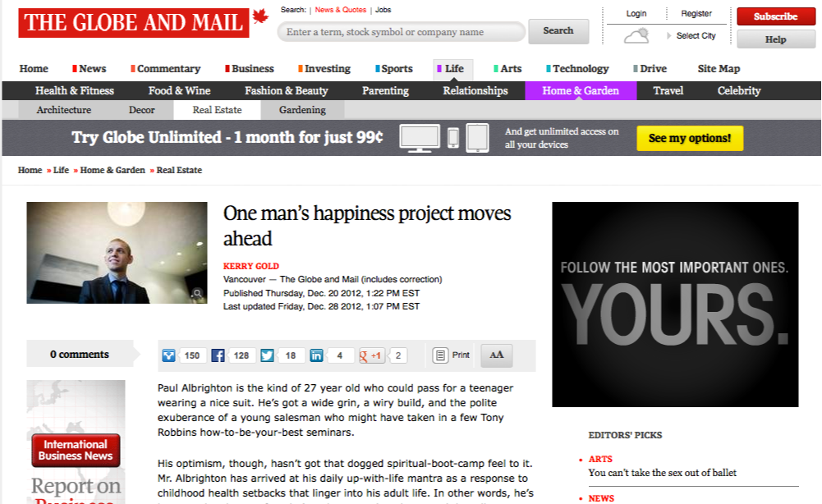
Task: Click the Home breadcrumb link
Action: tap(30, 170)
